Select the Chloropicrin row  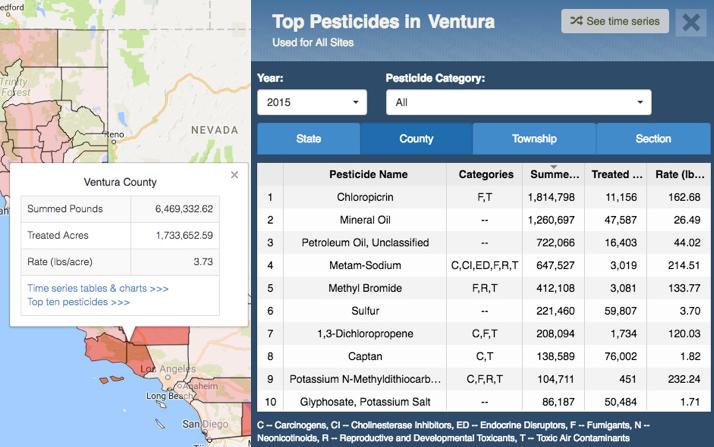click(368, 197)
